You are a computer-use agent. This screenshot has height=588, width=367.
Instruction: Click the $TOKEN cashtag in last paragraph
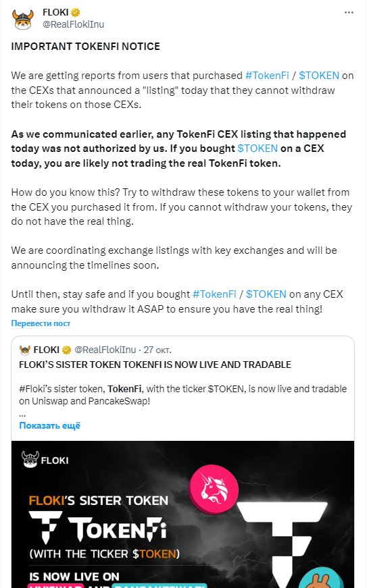pos(266,294)
